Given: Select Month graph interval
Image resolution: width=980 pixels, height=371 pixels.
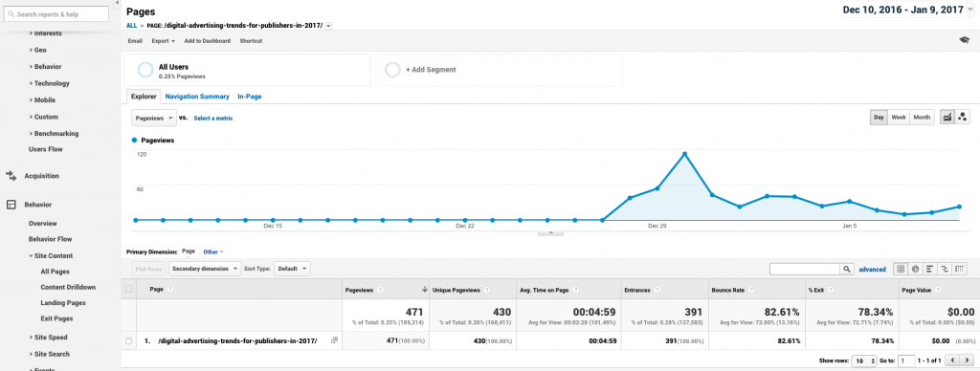Looking at the screenshot, I should click(922, 117).
